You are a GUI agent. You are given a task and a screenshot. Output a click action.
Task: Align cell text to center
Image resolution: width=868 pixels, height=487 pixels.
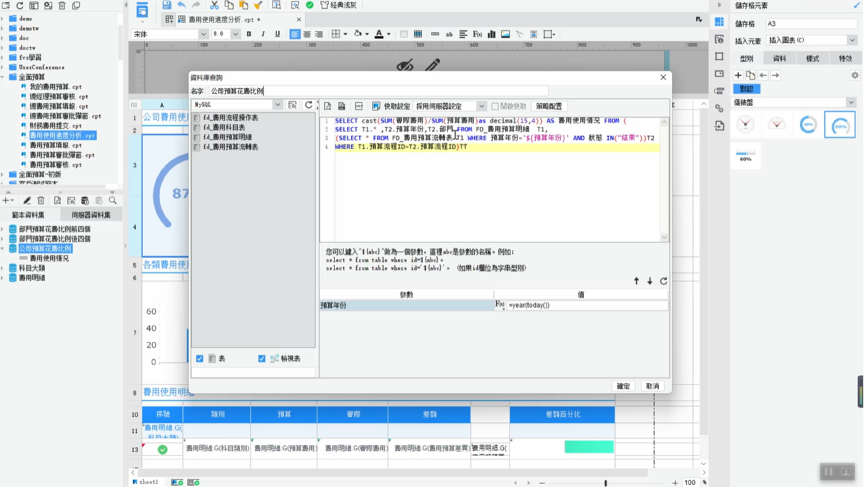307,34
